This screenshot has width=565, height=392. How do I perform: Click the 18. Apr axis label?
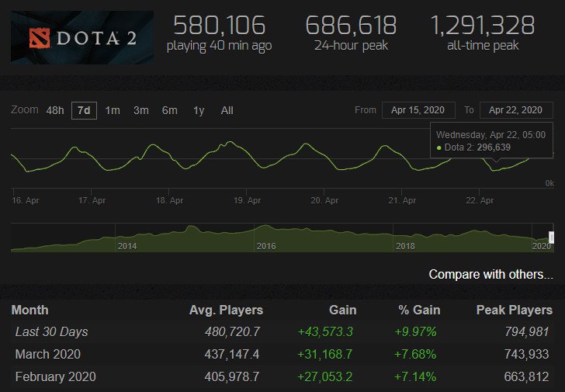click(x=169, y=200)
